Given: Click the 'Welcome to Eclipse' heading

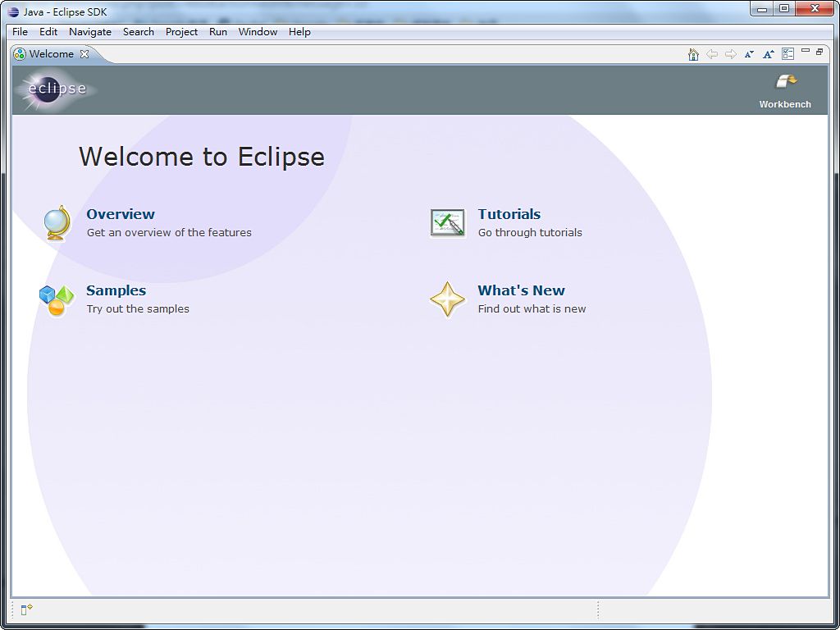Looking at the screenshot, I should pos(202,157).
